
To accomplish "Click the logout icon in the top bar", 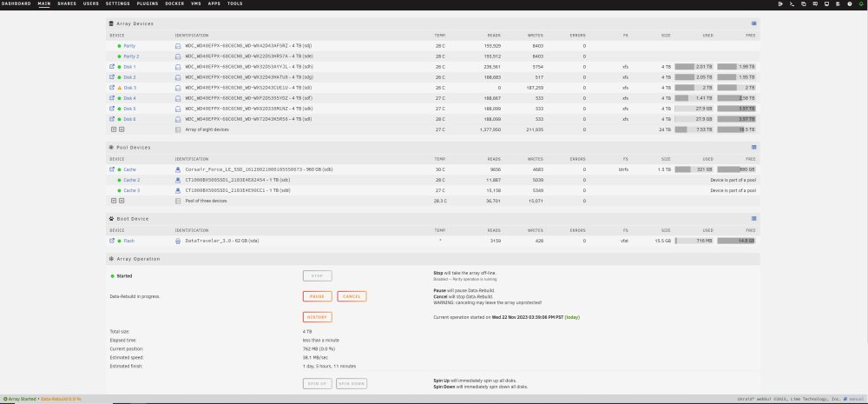I will (x=780, y=3).
